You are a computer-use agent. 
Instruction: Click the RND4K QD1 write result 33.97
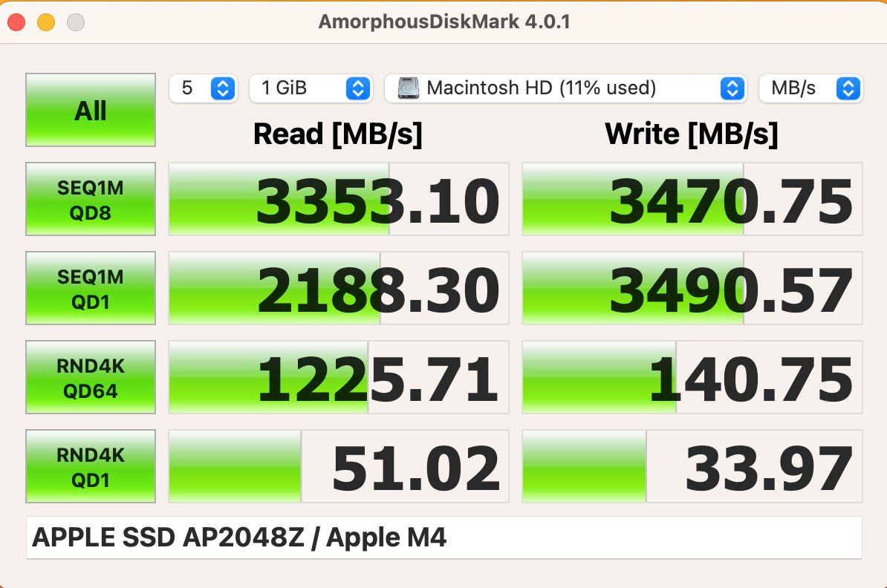[692, 467]
